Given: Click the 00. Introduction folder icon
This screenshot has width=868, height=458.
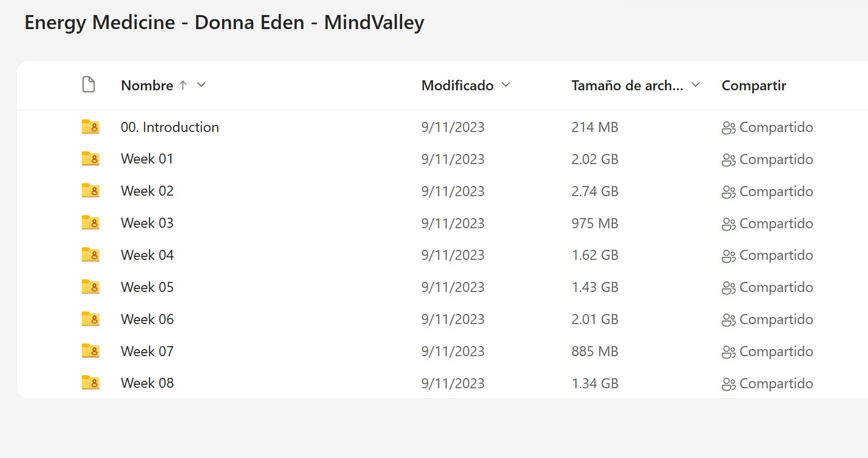Looking at the screenshot, I should coord(90,127).
